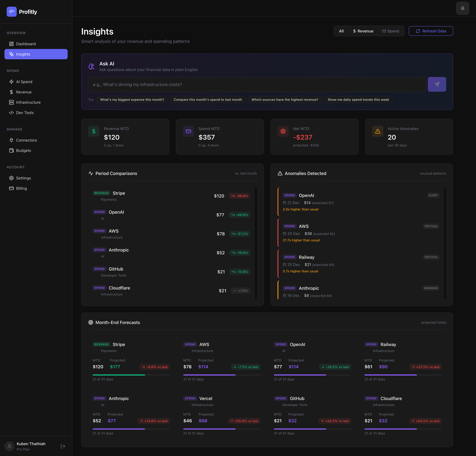476x456 pixels.
Task: Click the notification bell icon
Action: coord(462,8)
